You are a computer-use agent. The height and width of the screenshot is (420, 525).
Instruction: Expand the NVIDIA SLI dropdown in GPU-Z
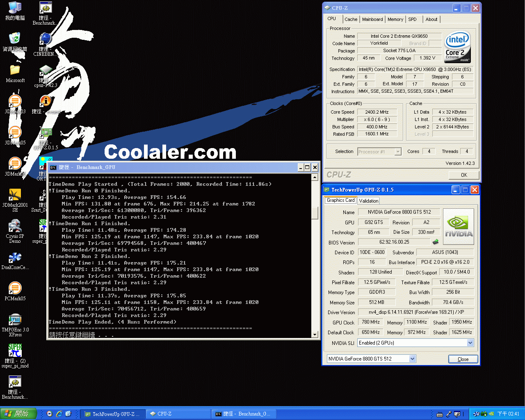pos(470,343)
